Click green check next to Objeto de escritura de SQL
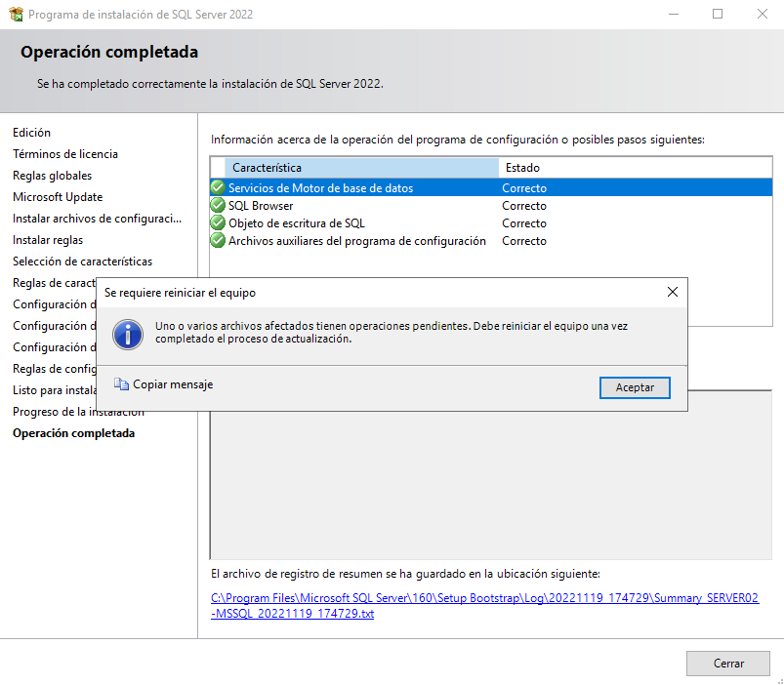This screenshot has height=685, width=784. click(x=217, y=222)
